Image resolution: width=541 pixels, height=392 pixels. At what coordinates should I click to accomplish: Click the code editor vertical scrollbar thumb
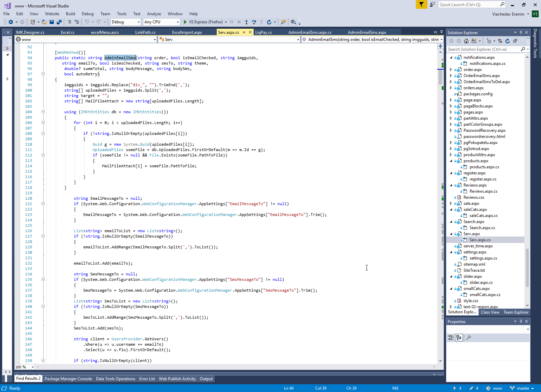pos(440,76)
